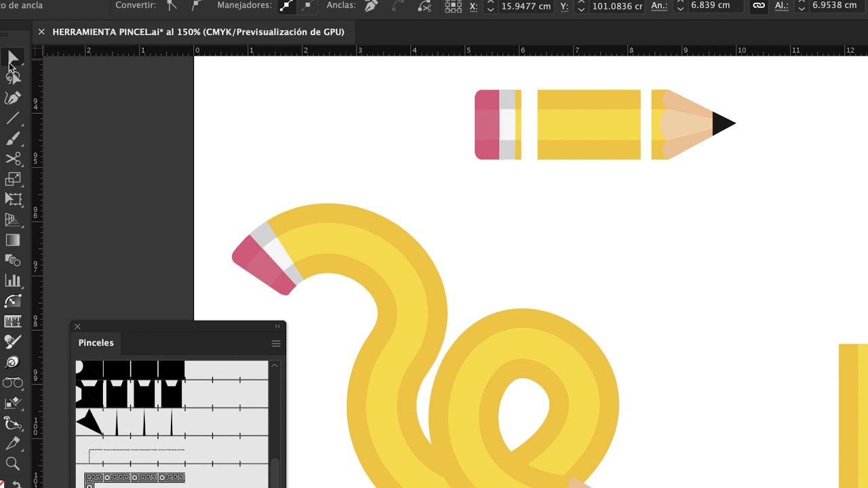Image resolution: width=868 pixels, height=488 pixels.
Task: Click the X value field 15.9477 cm
Action: pyautogui.click(x=526, y=5)
